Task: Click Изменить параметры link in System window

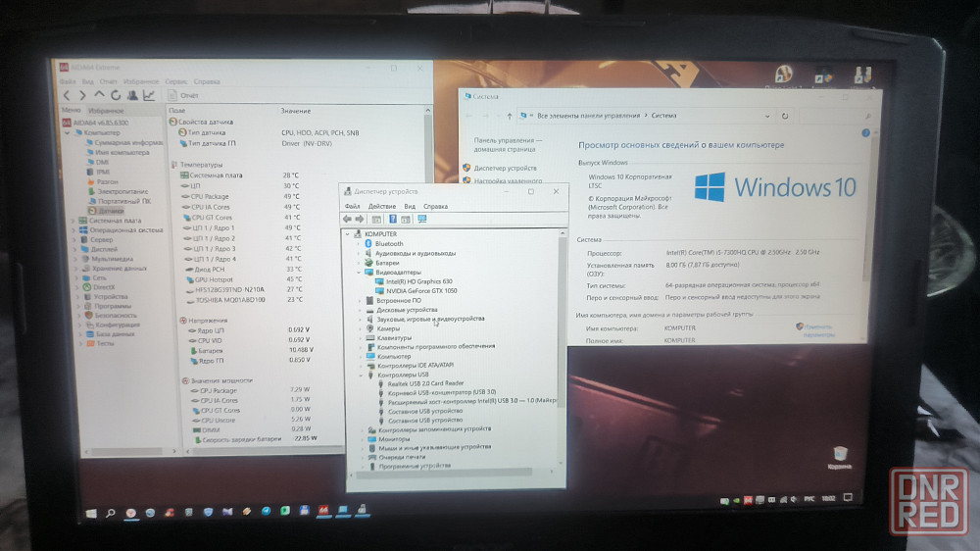Action: coord(815,330)
